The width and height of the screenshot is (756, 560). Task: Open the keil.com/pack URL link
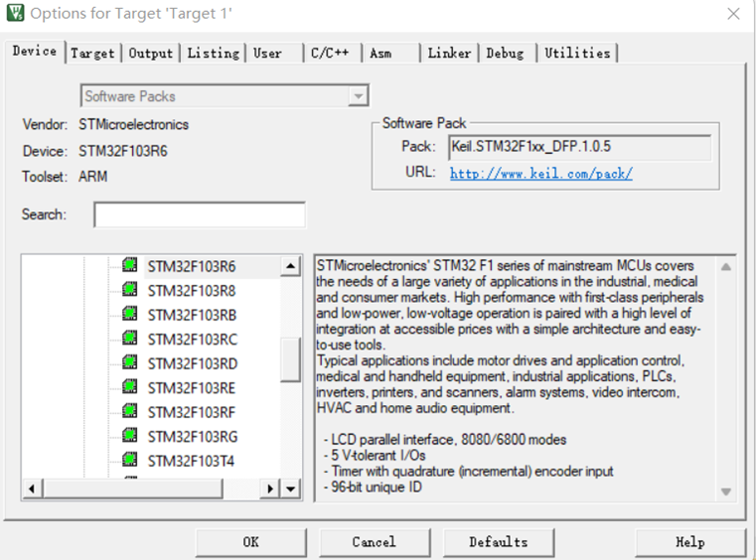(x=541, y=174)
